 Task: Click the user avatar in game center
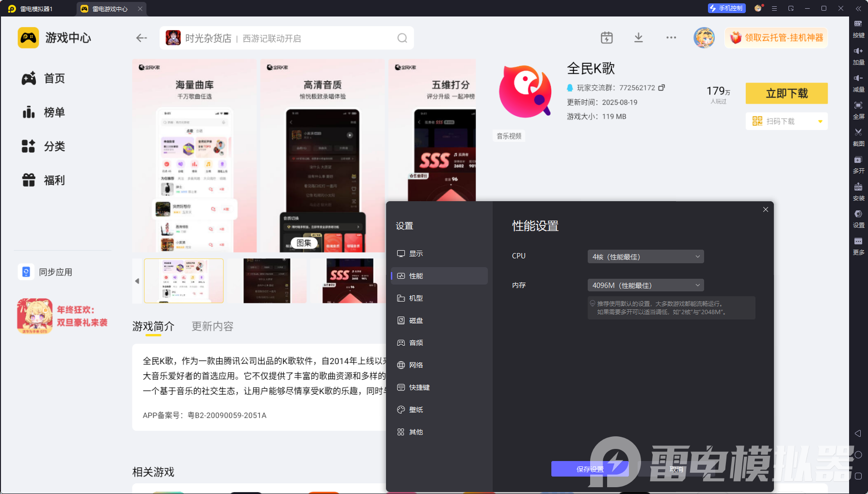click(x=704, y=38)
